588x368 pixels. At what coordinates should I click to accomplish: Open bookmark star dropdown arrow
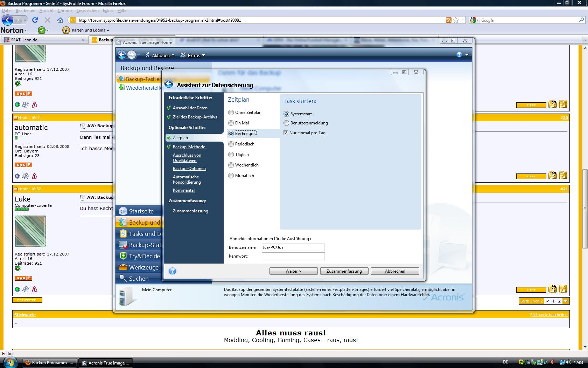coord(463,20)
